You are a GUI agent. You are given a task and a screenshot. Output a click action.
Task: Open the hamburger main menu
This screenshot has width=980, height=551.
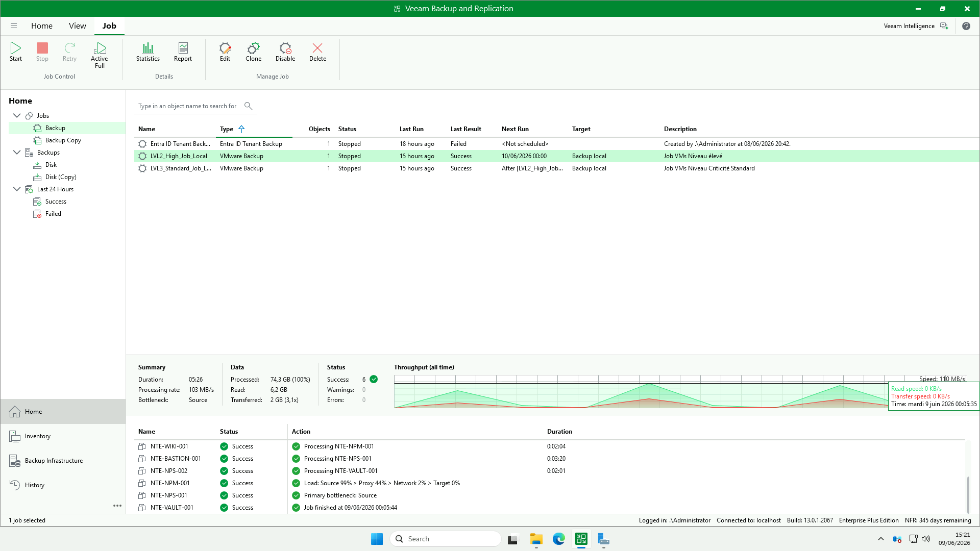point(14,26)
